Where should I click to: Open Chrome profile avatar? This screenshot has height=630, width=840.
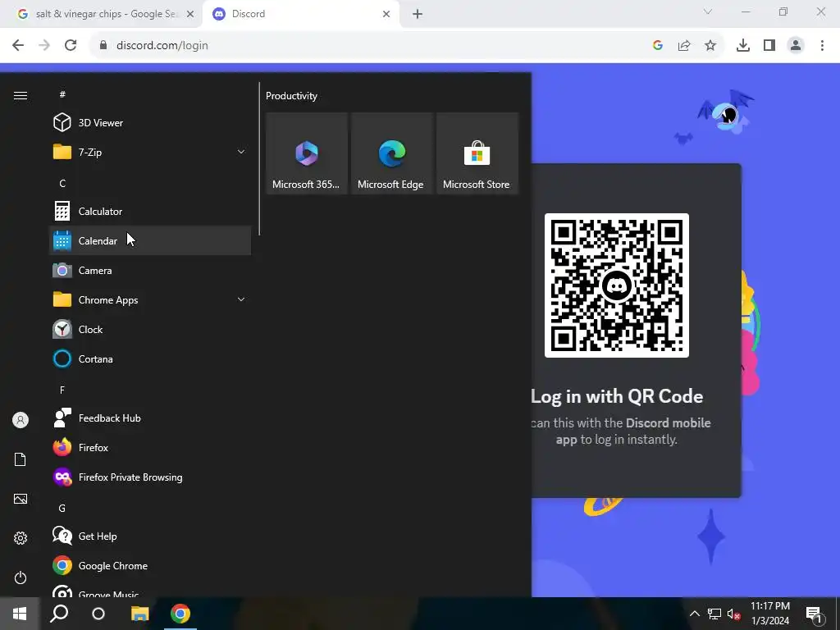click(796, 46)
